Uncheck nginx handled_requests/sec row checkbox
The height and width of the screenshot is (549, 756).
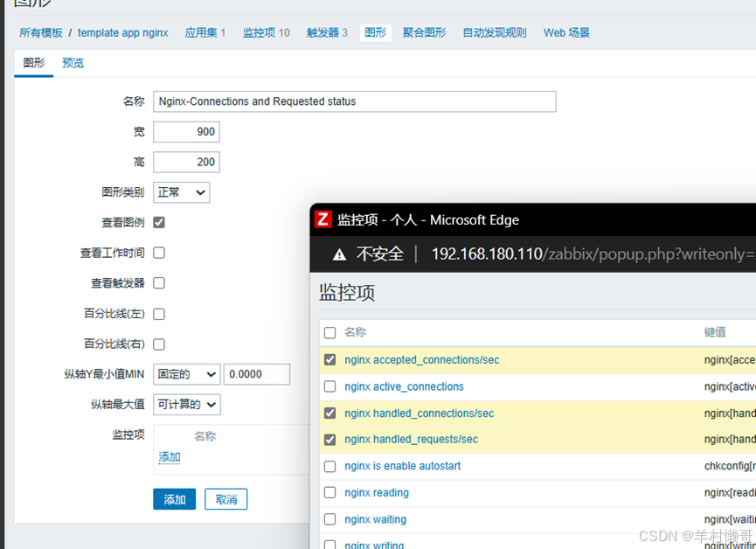[x=329, y=440]
